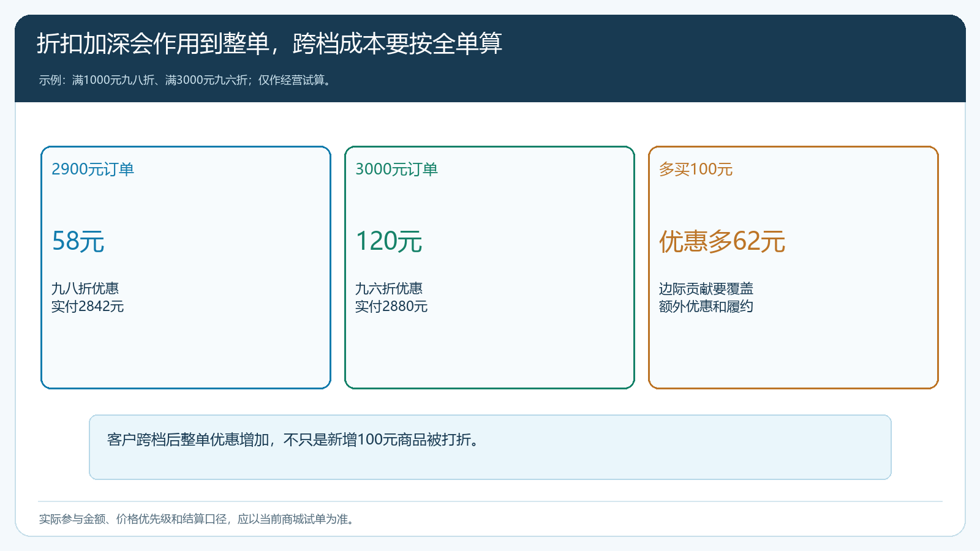Select the 120元 discount value
This screenshot has height=551, width=980.
389,241
